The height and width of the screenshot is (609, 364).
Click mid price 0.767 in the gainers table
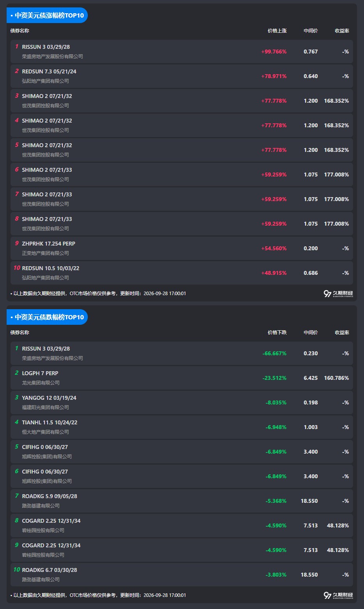311,52
